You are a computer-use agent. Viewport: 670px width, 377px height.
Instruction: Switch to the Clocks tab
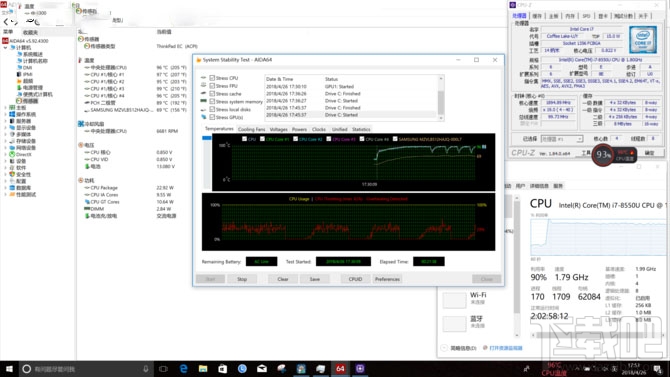point(319,129)
